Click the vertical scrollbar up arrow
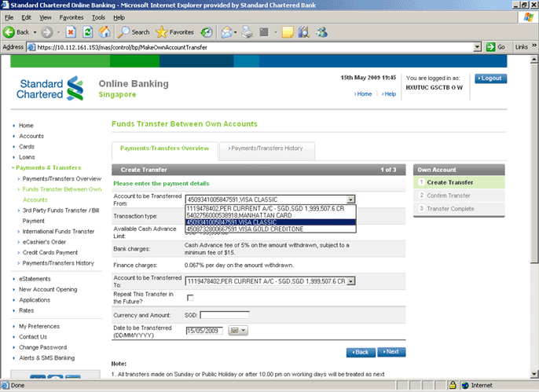539x392 pixels. (x=533, y=60)
